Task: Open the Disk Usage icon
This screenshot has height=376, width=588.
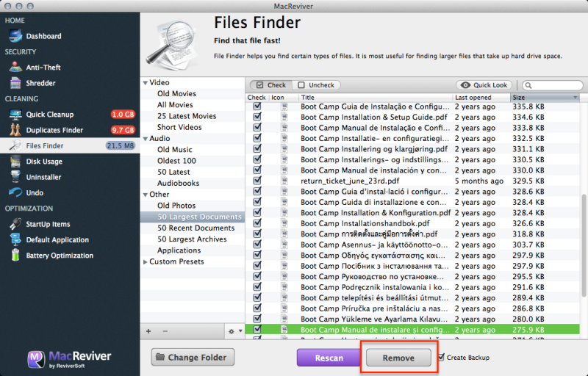Action: tap(15, 162)
